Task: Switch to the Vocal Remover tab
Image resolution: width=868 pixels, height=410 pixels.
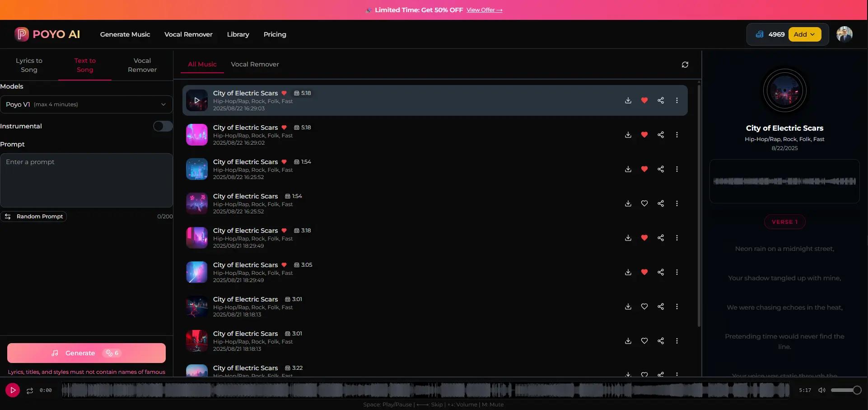Action: [255, 64]
